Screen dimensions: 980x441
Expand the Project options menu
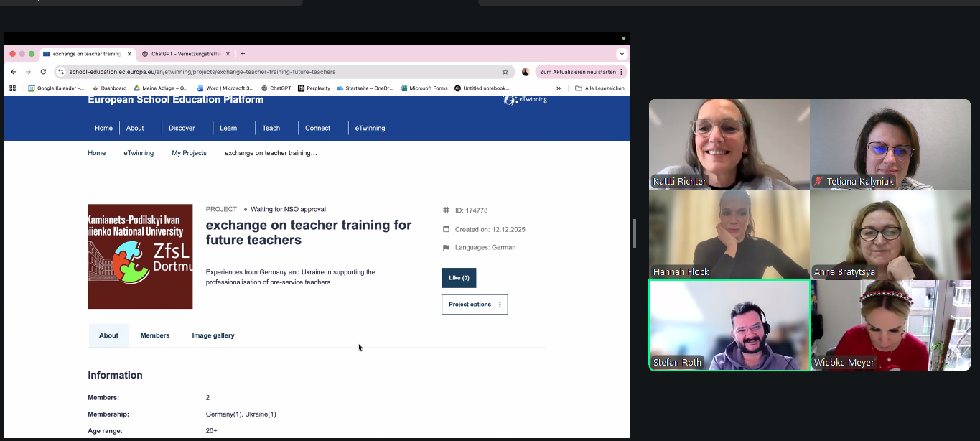[475, 305]
